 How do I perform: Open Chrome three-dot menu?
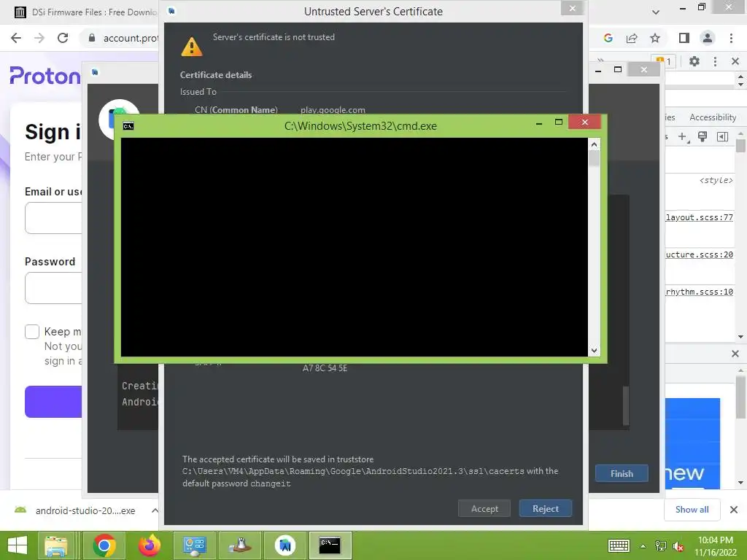(x=731, y=38)
